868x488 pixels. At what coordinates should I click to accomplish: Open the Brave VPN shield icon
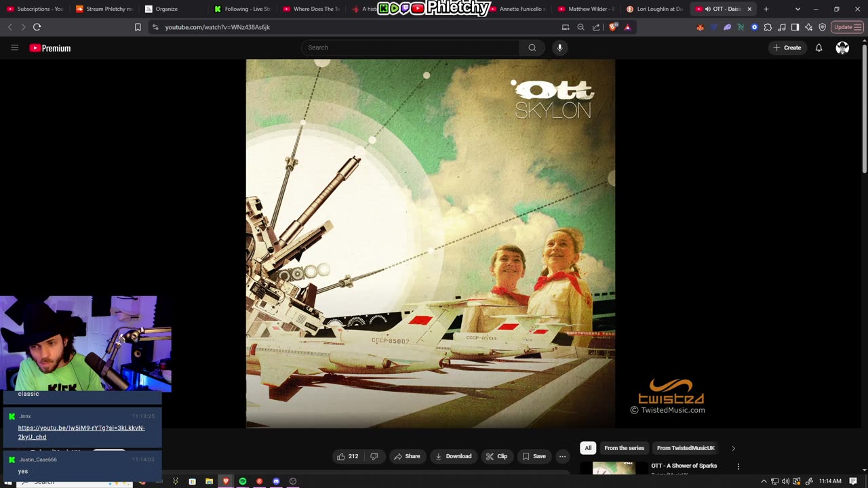tap(822, 27)
